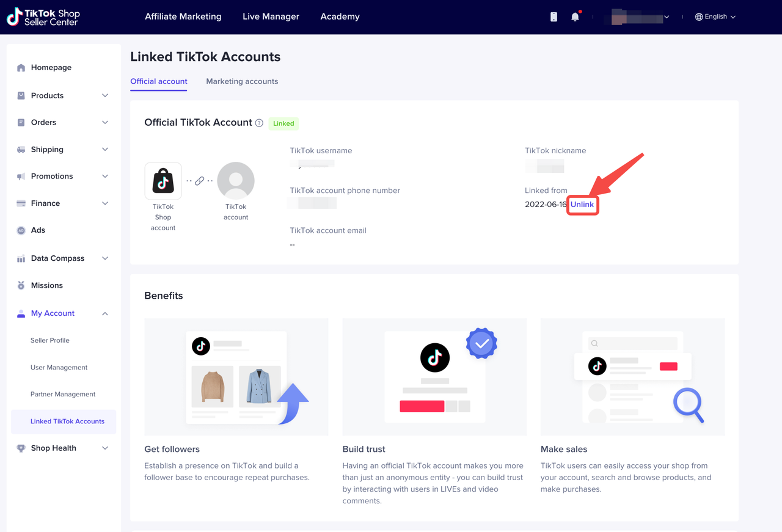
Task: Click the Linked TikTok Accounts page heading
Action: (x=205, y=57)
